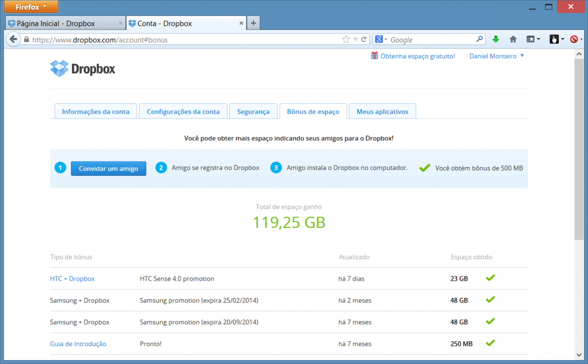Click the Atualizado column header
Screen dimensions: 588x364
coord(354,257)
